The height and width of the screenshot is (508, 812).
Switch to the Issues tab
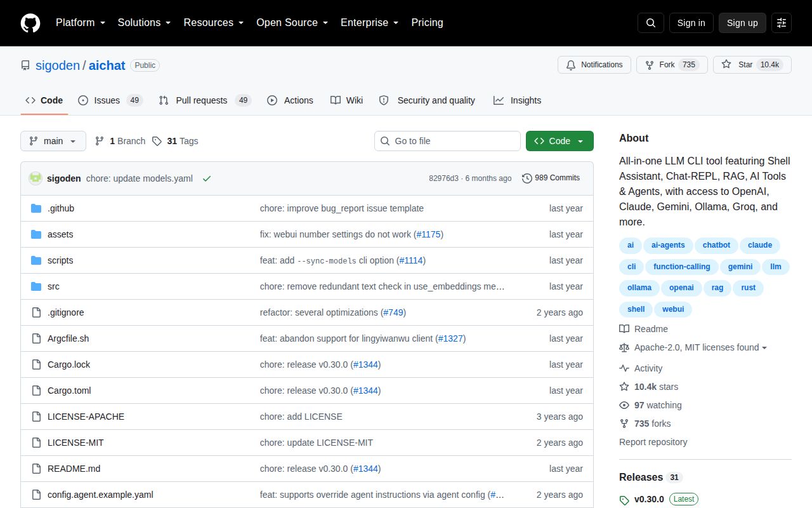pos(110,100)
